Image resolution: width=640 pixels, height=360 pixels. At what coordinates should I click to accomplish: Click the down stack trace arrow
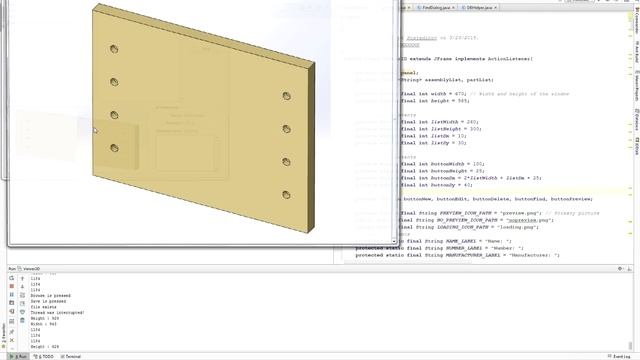pos(22,287)
